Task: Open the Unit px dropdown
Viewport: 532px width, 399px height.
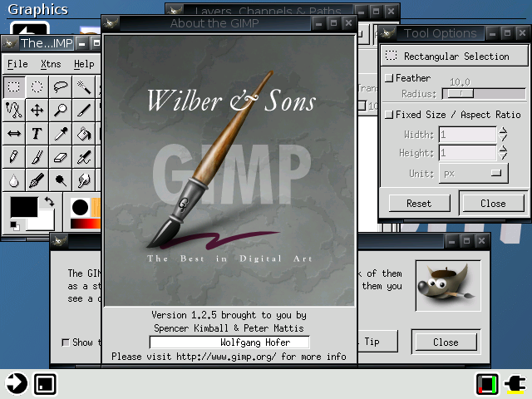Action: [x=473, y=174]
